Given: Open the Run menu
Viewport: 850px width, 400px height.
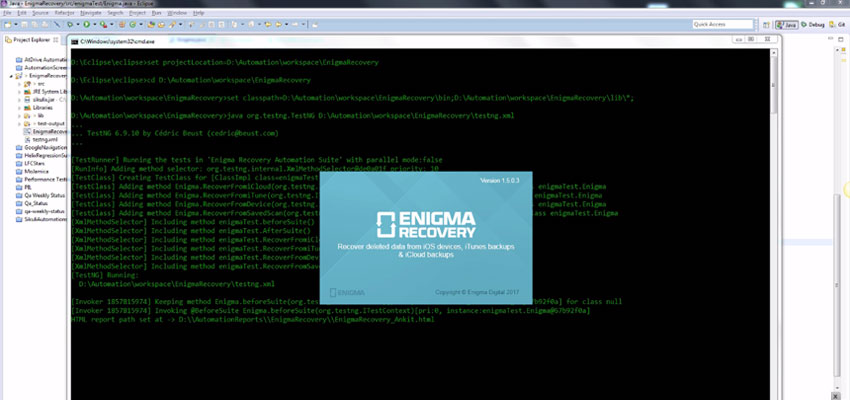Looking at the screenshot, I should point(157,12).
